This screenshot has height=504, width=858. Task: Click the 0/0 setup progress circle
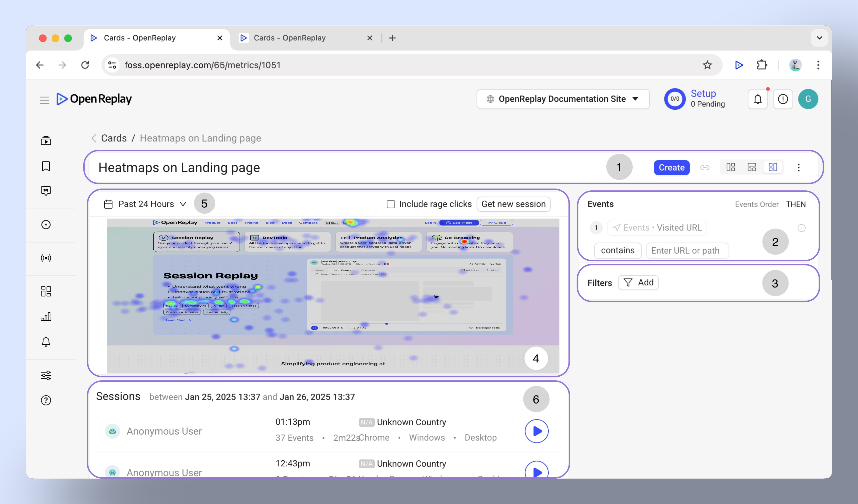pos(674,99)
